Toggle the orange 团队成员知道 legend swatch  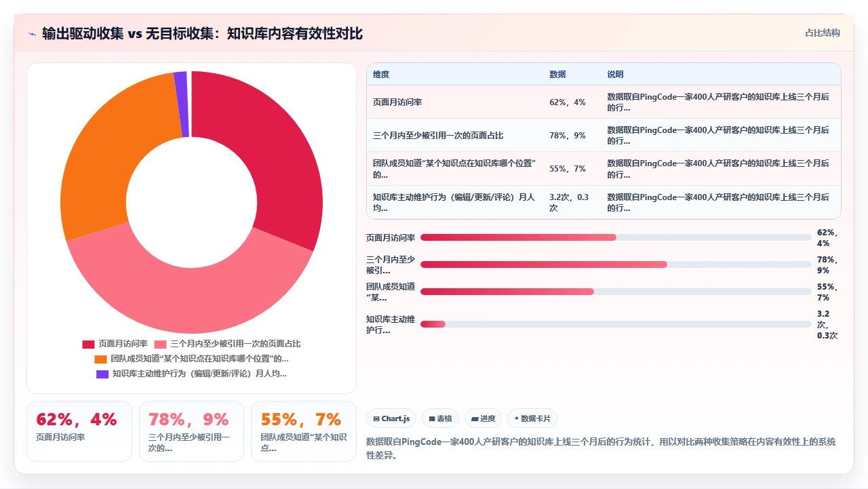(100, 359)
